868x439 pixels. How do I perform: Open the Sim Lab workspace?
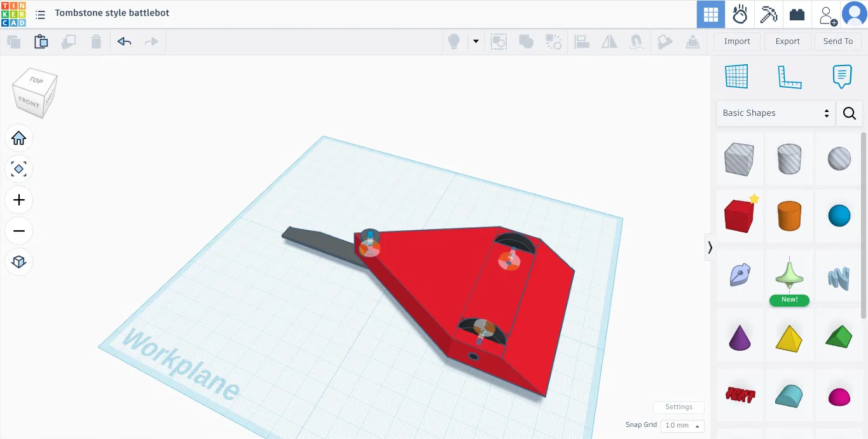pos(740,14)
